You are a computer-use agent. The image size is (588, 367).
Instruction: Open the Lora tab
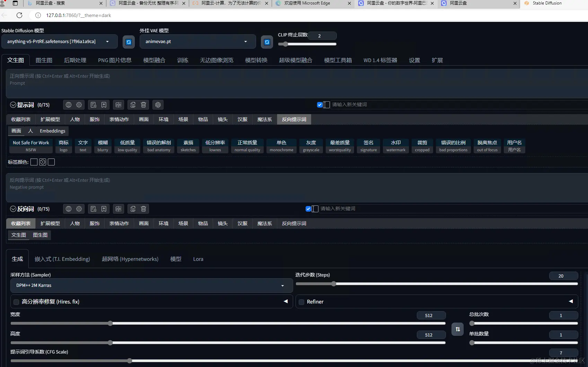click(x=198, y=259)
